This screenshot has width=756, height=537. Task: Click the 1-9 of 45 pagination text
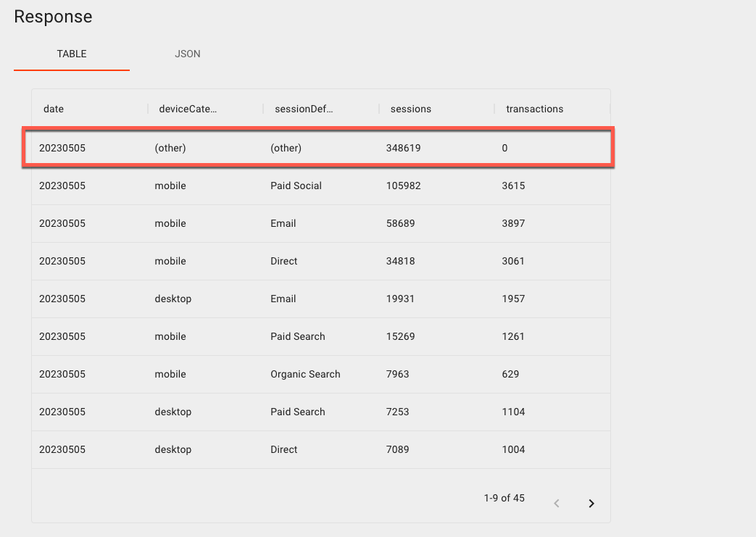pyautogui.click(x=504, y=498)
